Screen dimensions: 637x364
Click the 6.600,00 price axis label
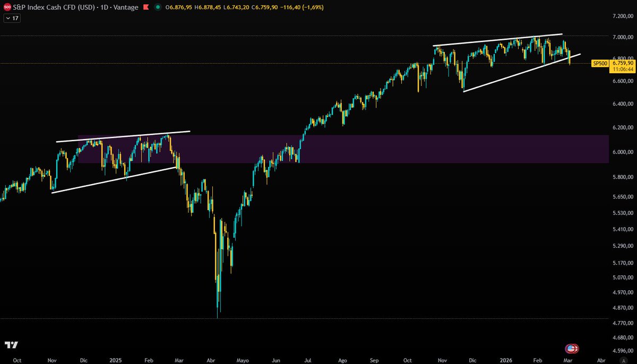(x=623, y=81)
